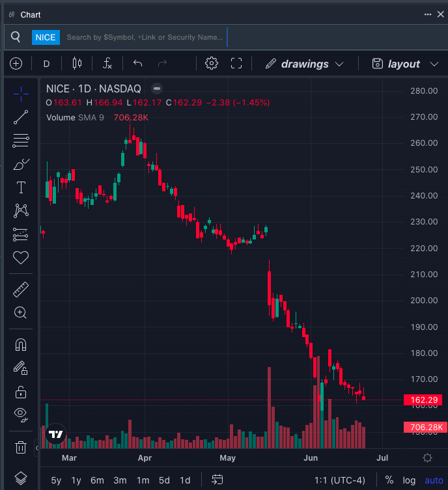Open chart settings gear
Screen dimensions: 448x490
(x=212, y=63)
